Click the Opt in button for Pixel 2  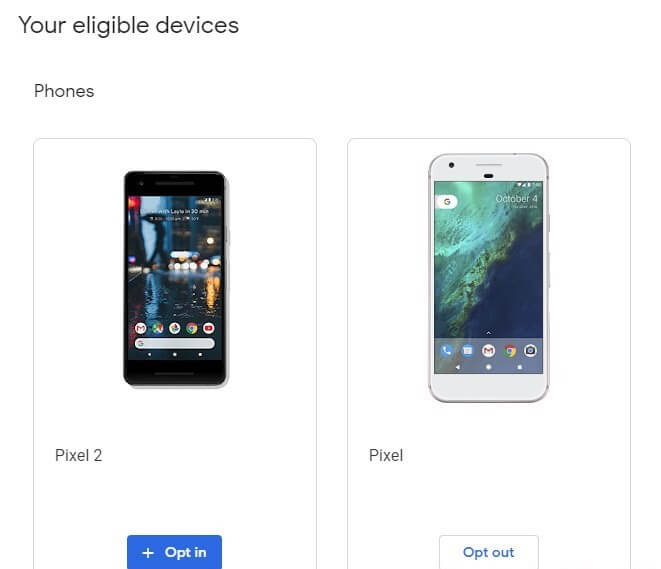(174, 552)
